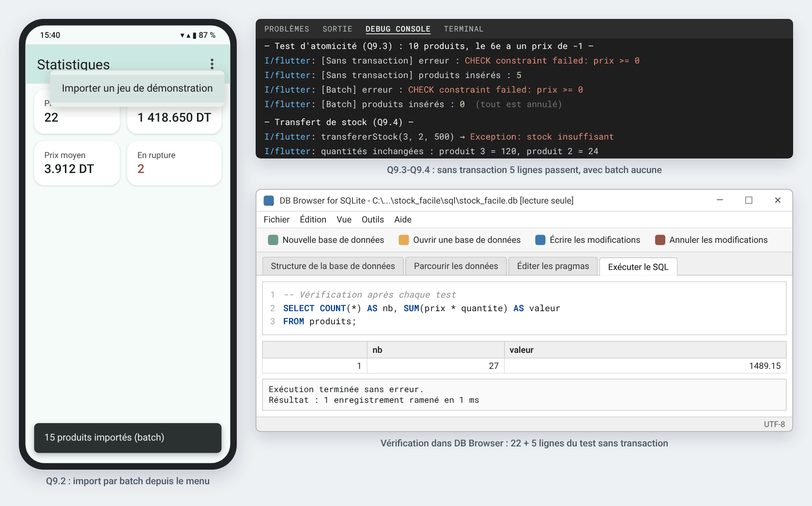Click in the SQL query editor
This screenshot has height=506, width=812.
click(x=524, y=308)
